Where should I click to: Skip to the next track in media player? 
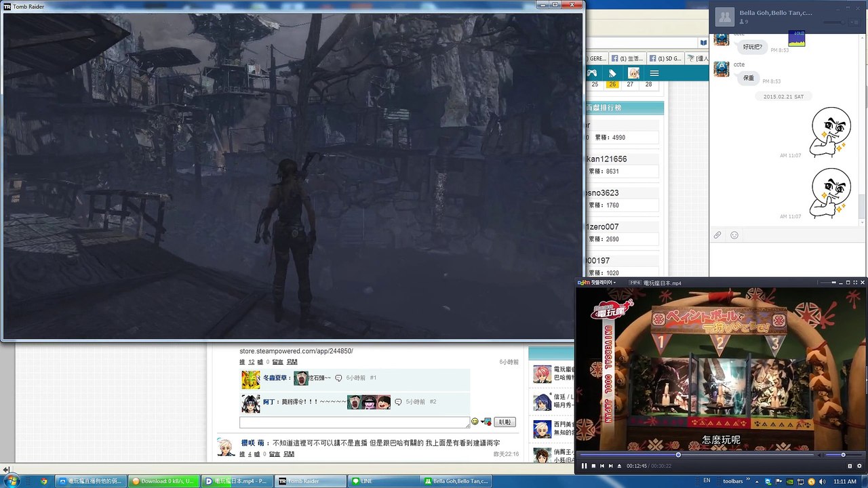(610, 466)
